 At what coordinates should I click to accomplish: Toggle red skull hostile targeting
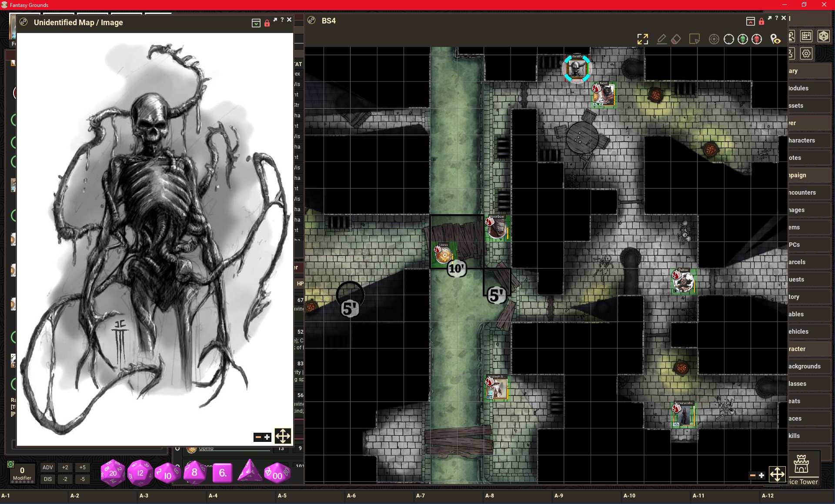[x=757, y=39]
